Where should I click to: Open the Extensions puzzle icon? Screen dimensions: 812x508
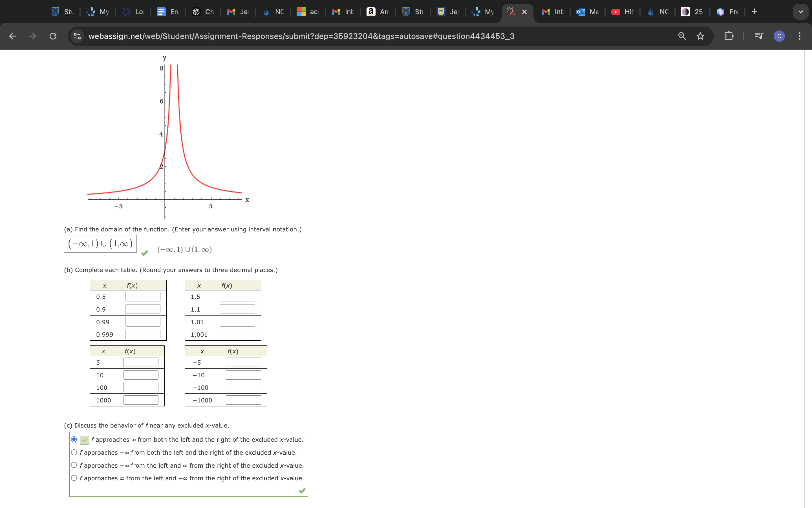[x=729, y=36]
